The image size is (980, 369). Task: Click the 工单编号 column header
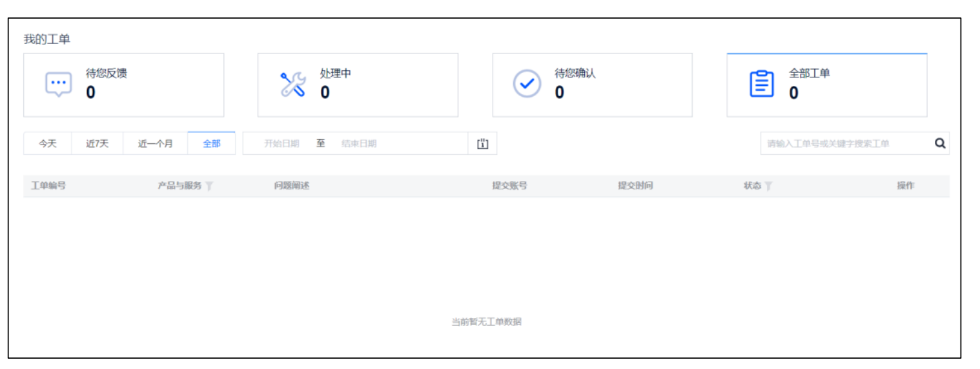coord(48,186)
